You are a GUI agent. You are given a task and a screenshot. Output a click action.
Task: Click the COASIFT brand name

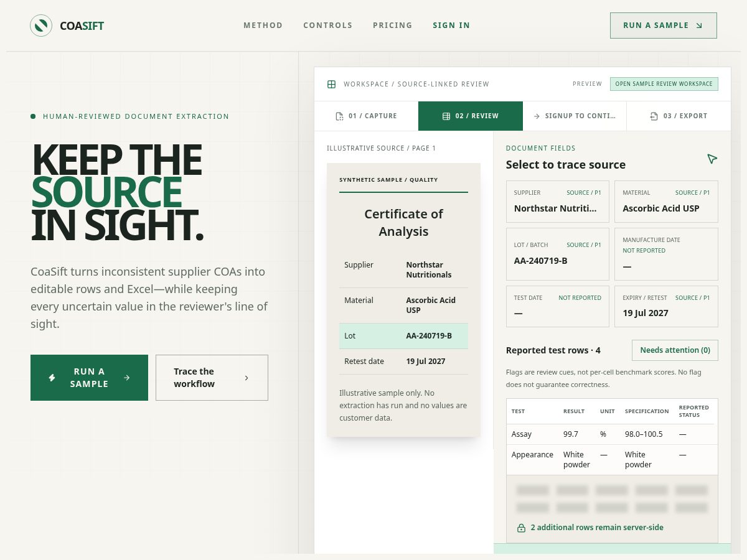point(82,26)
